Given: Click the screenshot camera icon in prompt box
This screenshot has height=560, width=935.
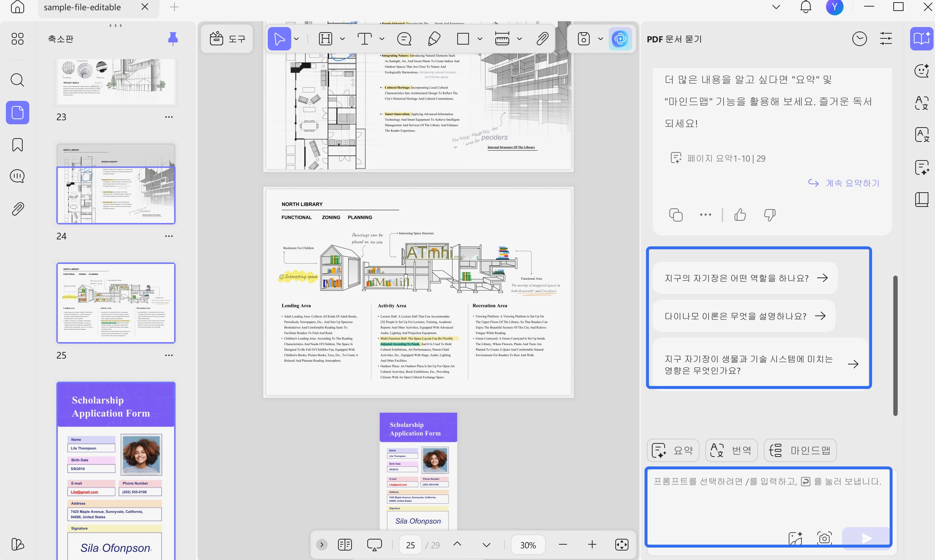Looking at the screenshot, I should tap(824, 538).
